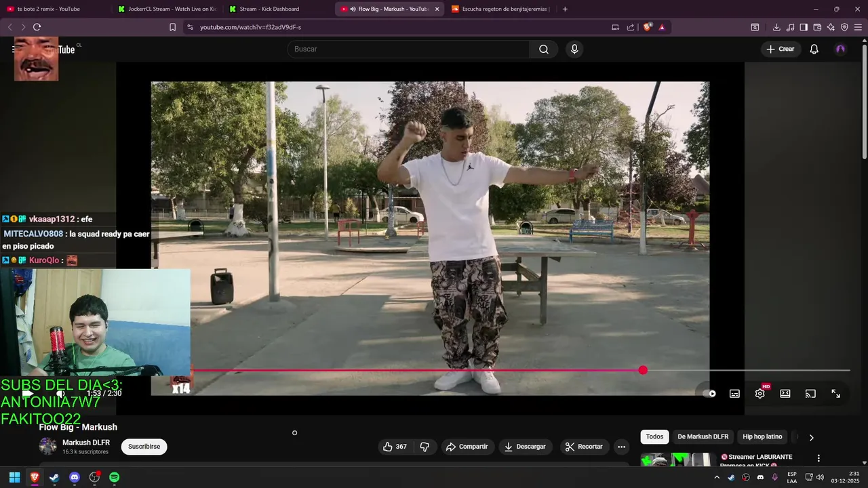Open the Brave Wallet icon
This screenshot has width=868, height=488.
point(817,27)
